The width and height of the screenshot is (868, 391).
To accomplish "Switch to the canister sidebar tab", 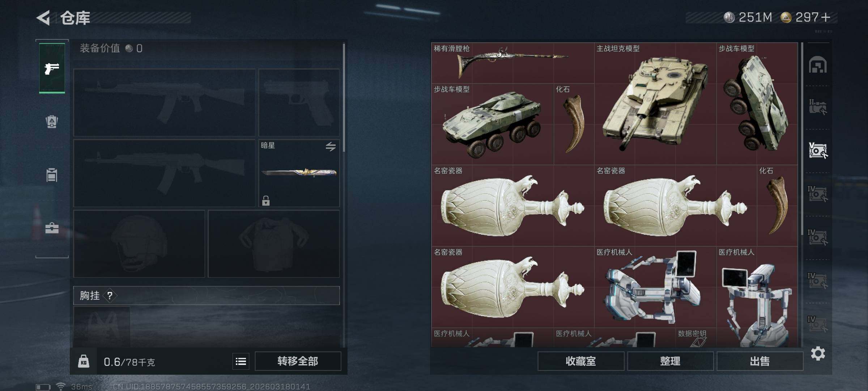I will click(x=52, y=175).
